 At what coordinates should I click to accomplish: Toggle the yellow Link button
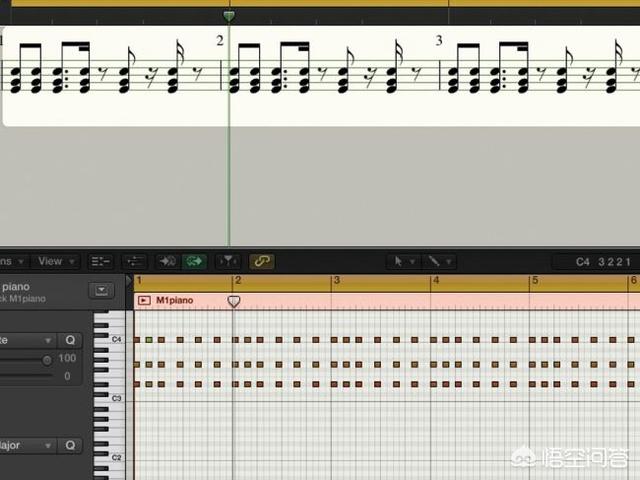262,261
